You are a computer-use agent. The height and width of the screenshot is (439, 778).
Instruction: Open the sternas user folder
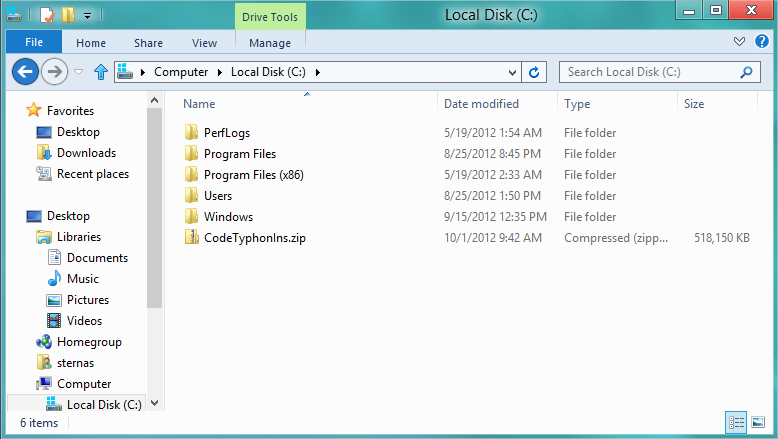click(75, 363)
